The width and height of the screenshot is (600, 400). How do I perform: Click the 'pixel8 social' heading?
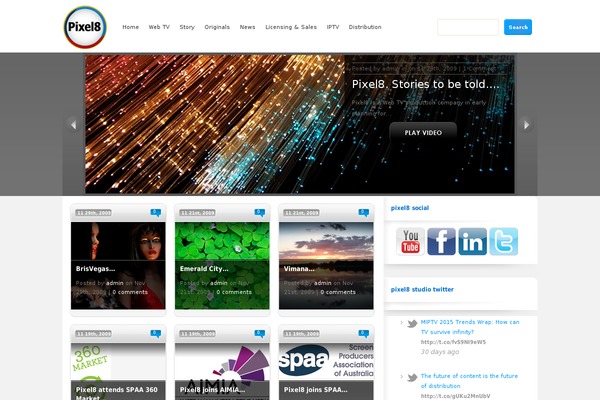tap(410, 208)
